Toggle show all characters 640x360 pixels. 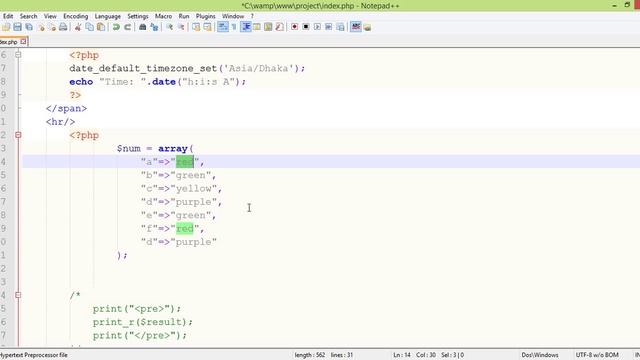[234, 27]
